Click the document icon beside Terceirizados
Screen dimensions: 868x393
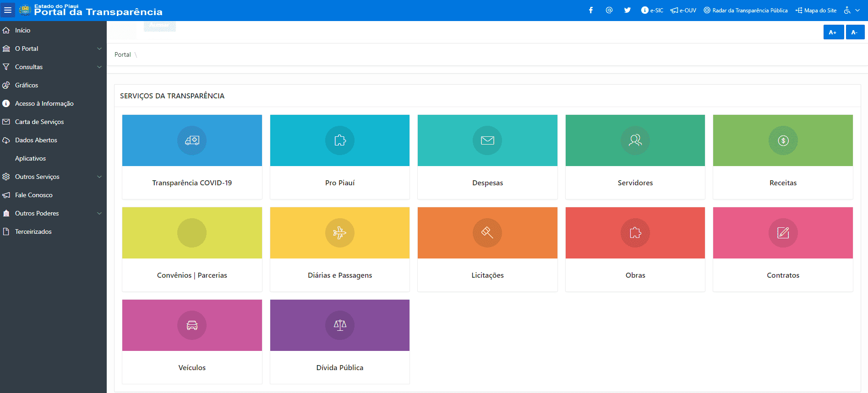[x=6, y=231]
